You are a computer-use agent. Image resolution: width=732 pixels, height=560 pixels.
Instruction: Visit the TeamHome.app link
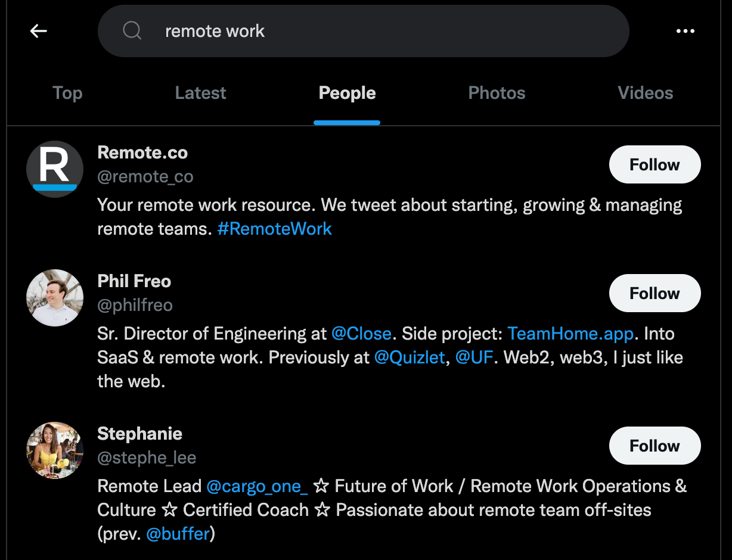570,334
